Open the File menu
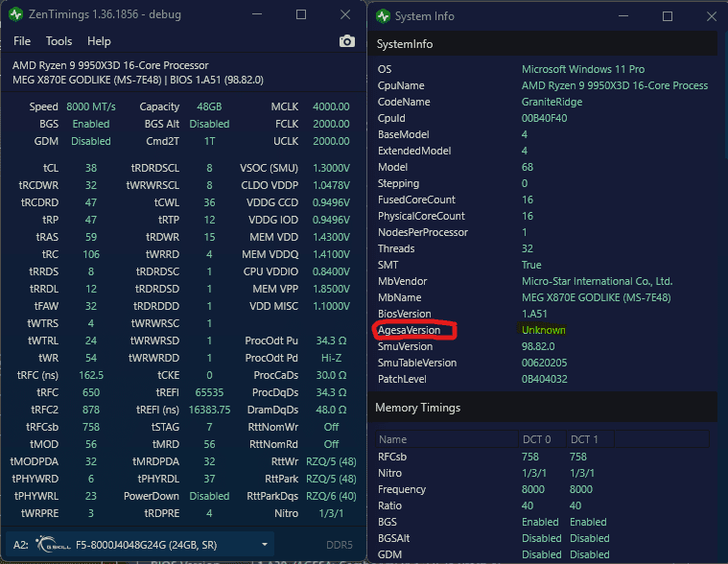 [x=22, y=41]
